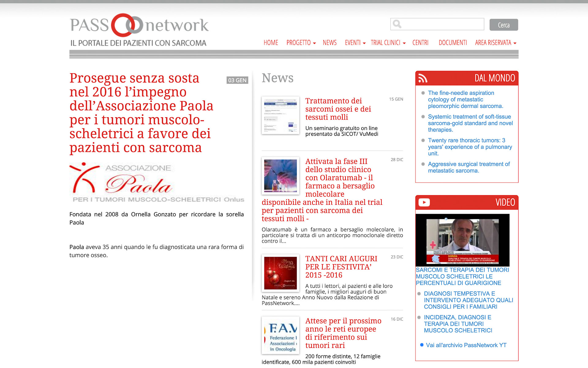The width and height of the screenshot is (588, 368).
Task: Click the News section heading
Action: [277, 78]
